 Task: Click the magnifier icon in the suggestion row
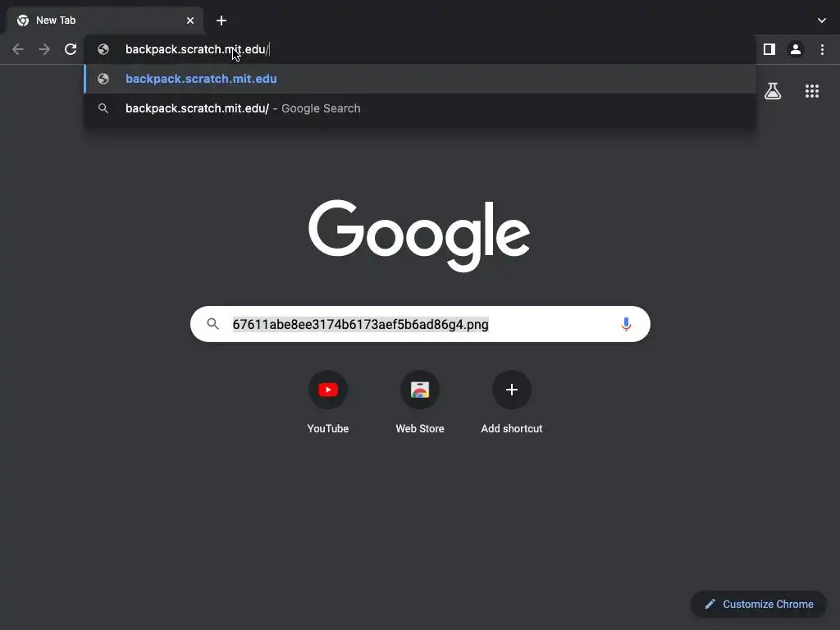[103, 108]
